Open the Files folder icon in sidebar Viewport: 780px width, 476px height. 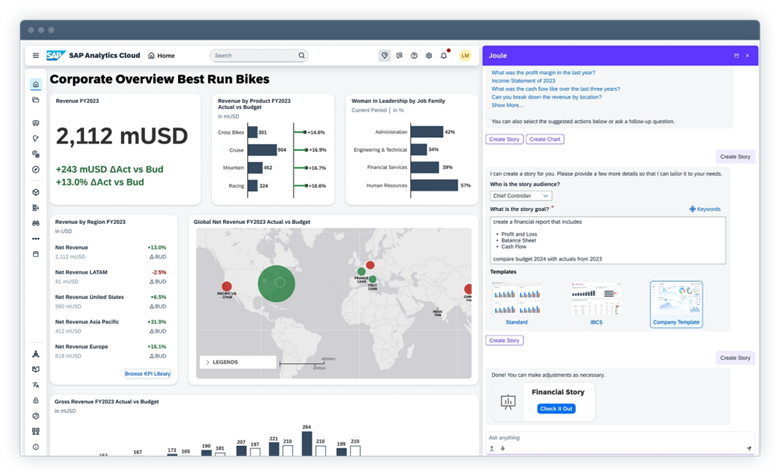36,100
